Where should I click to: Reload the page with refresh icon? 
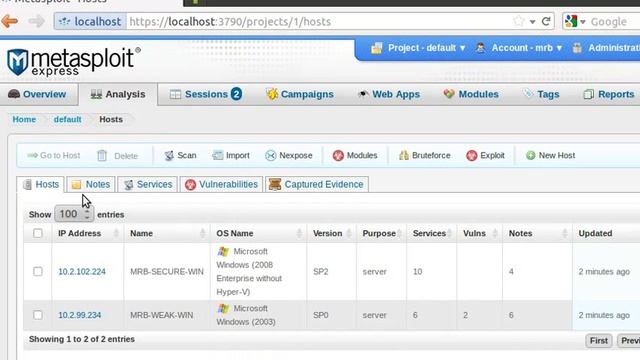pos(546,21)
